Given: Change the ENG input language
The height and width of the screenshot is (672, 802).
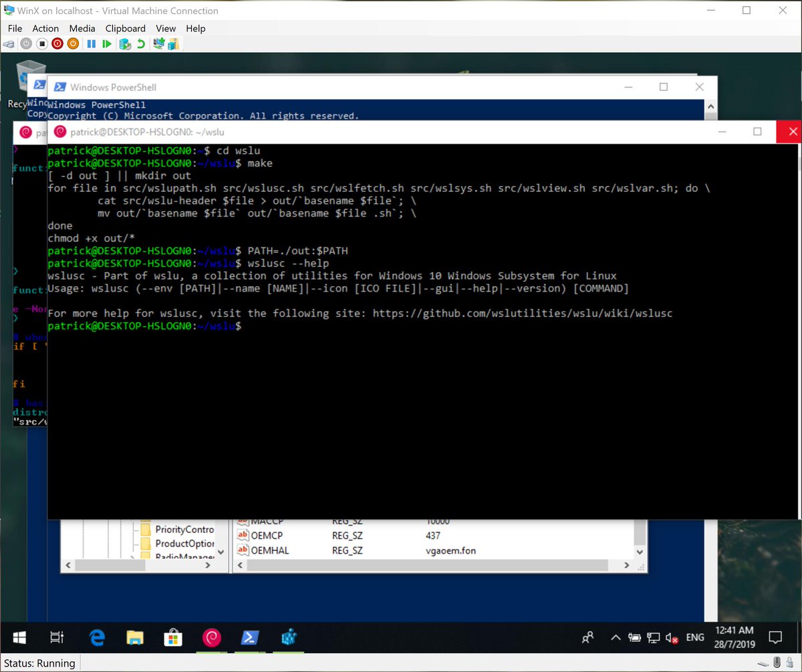Looking at the screenshot, I should click(x=695, y=637).
